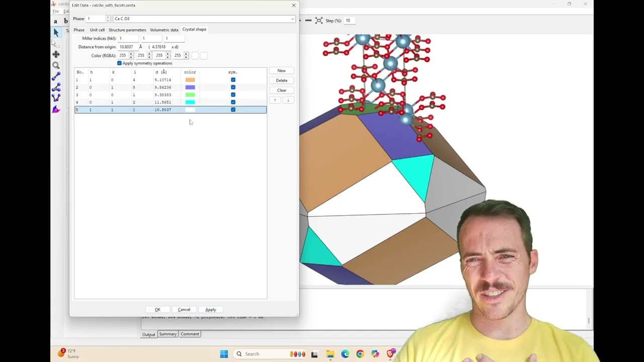Click the Step (%) input field

tap(350, 21)
